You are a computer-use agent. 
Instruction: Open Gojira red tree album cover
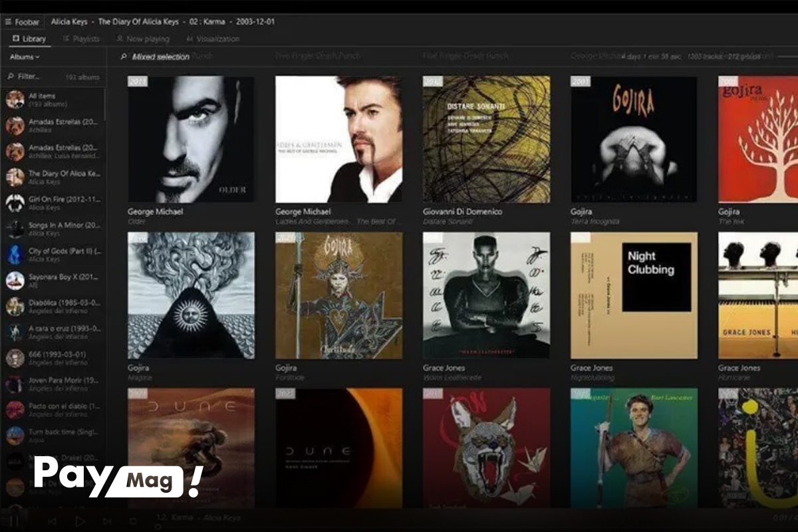(758, 139)
